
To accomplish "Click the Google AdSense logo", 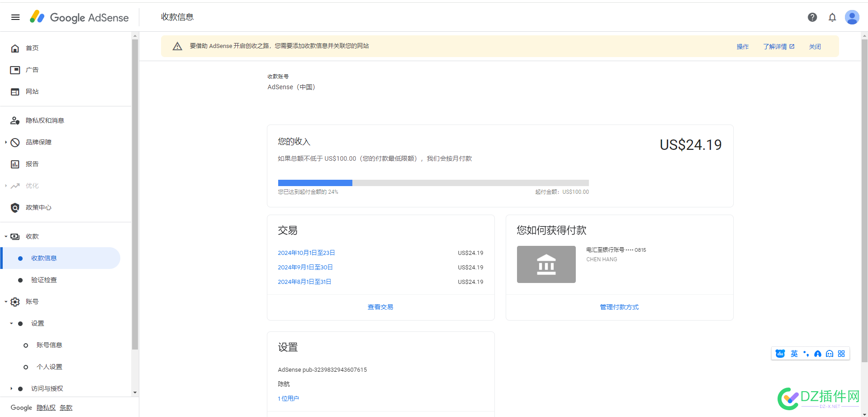I will pos(79,17).
